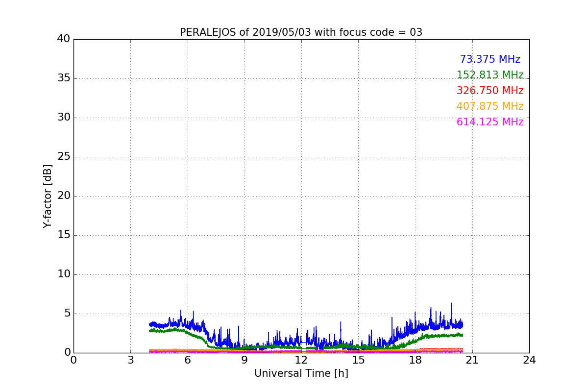
Task: Click the x-axis tick label 9
Action: [245, 360]
